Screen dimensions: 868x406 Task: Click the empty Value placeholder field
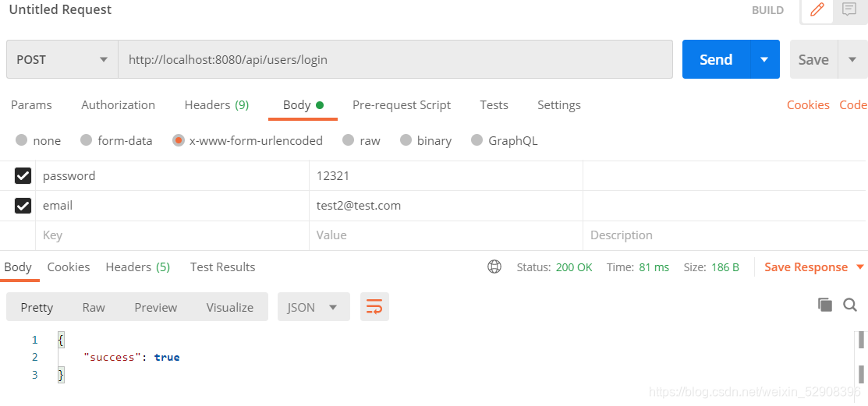coord(445,235)
